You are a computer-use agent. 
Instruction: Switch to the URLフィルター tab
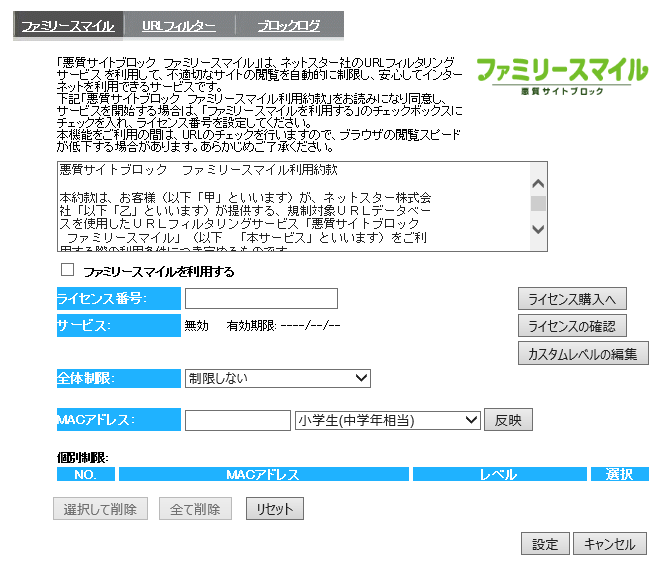pyautogui.click(x=179, y=26)
